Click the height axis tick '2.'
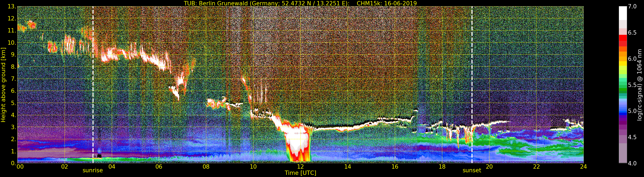 (14, 139)
